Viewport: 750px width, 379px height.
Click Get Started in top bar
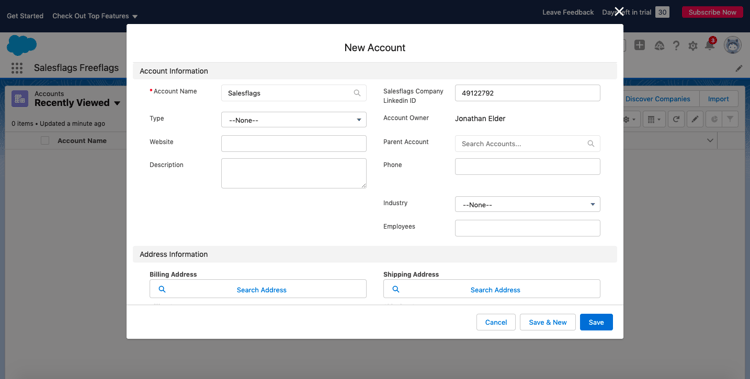pos(25,16)
